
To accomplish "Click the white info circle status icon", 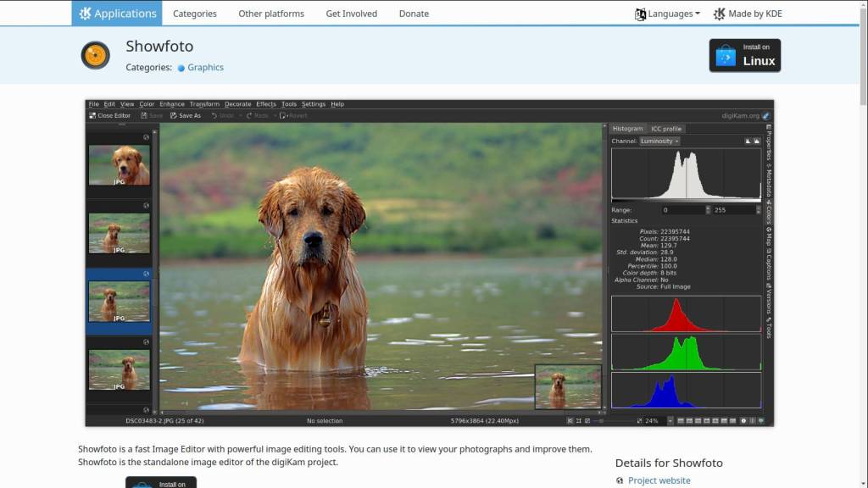I will point(743,421).
